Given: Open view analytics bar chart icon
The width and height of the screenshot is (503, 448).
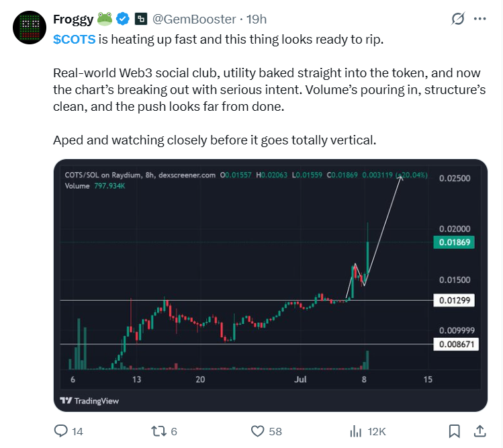Looking at the screenshot, I should tap(355, 431).
